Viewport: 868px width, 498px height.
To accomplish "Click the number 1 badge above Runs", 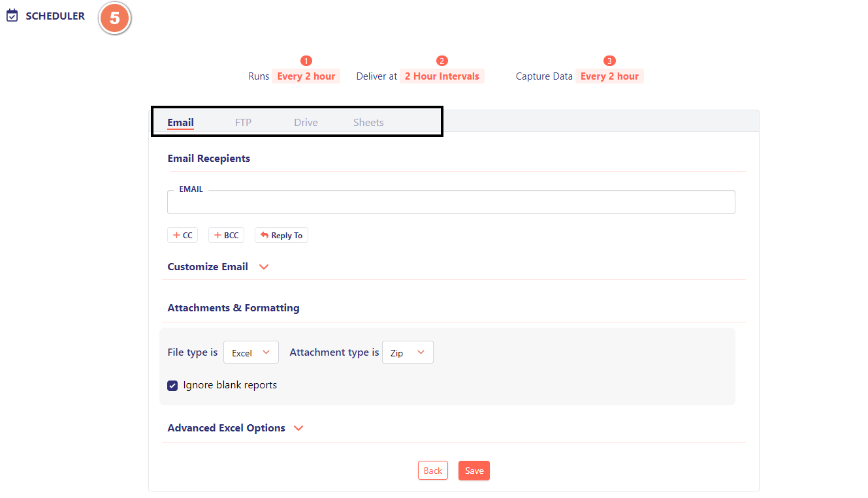I will point(306,61).
